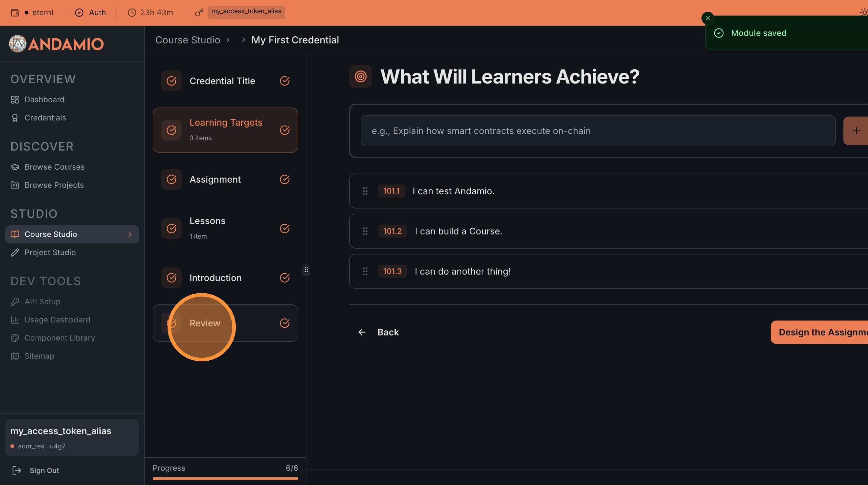Screen dimensions: 868x485
Task: Click drag handle icon for target 101.3
Action: tap(365, 271)
